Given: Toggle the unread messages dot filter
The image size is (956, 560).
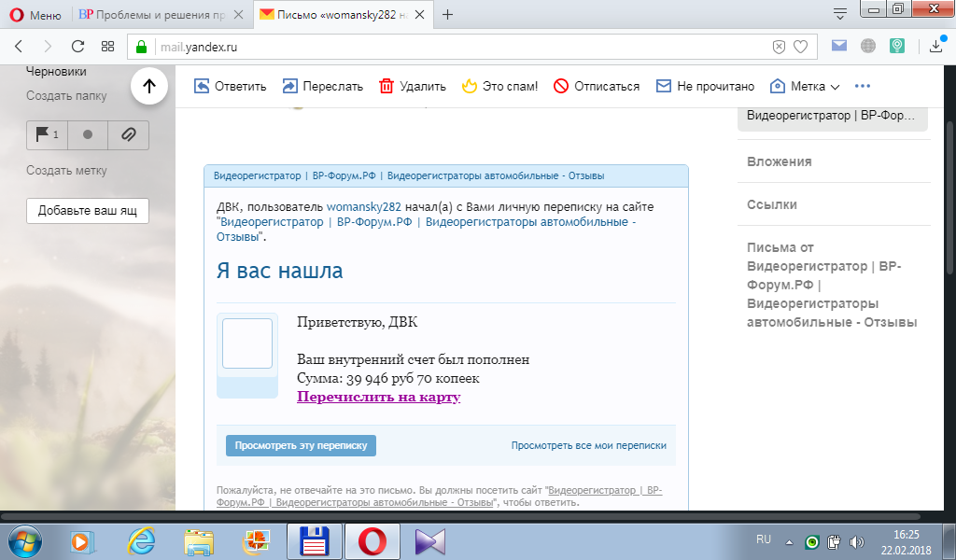Looking at the screenshot, I should [x=88, y=134].
